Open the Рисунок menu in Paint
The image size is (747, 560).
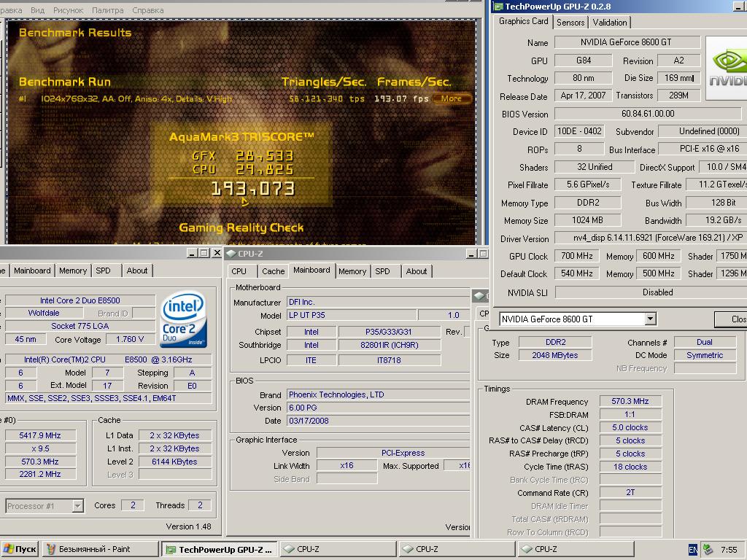click(x=69, y=10)
